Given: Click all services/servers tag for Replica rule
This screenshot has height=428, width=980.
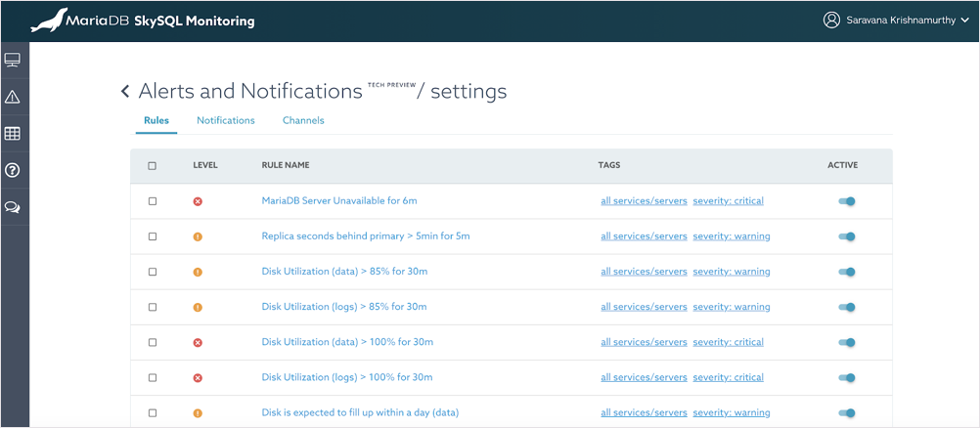Looking at the screenshot, I should pos(644,236).
